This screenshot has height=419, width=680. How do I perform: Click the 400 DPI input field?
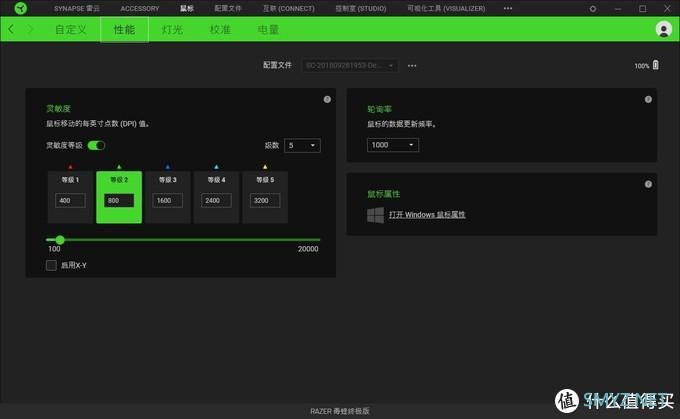[70, 200]
